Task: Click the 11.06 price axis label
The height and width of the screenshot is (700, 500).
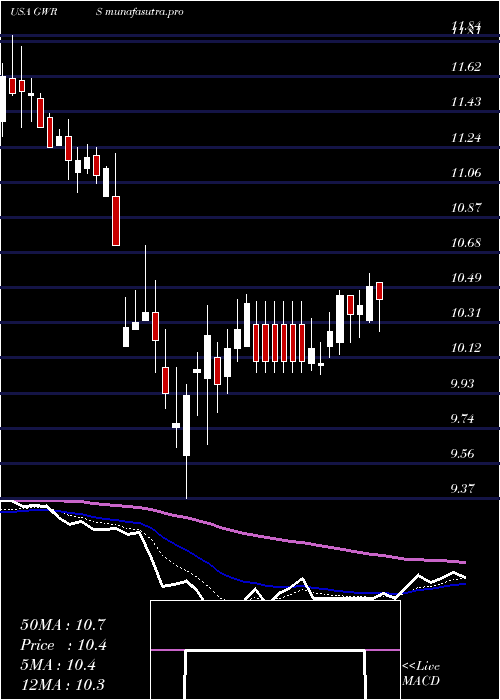Action: [466, 173]
